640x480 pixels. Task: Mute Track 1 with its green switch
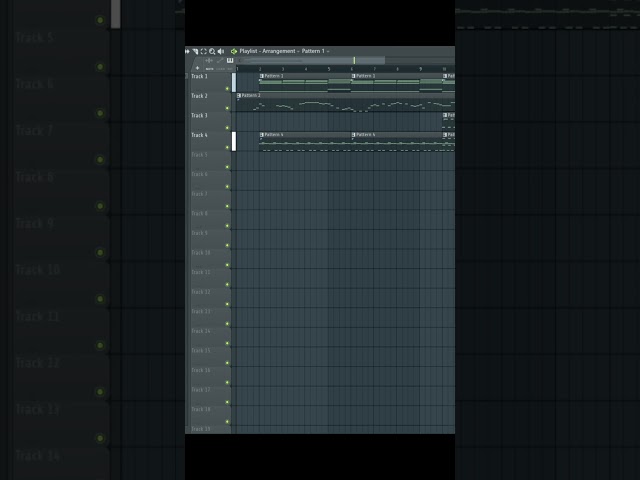click(227, 89)
